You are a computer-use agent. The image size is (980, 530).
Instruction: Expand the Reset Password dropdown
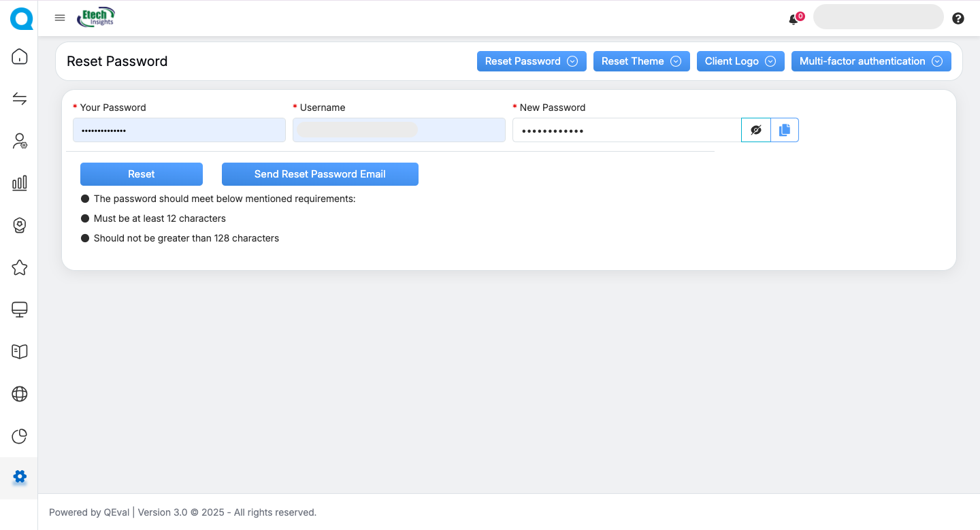531,61
